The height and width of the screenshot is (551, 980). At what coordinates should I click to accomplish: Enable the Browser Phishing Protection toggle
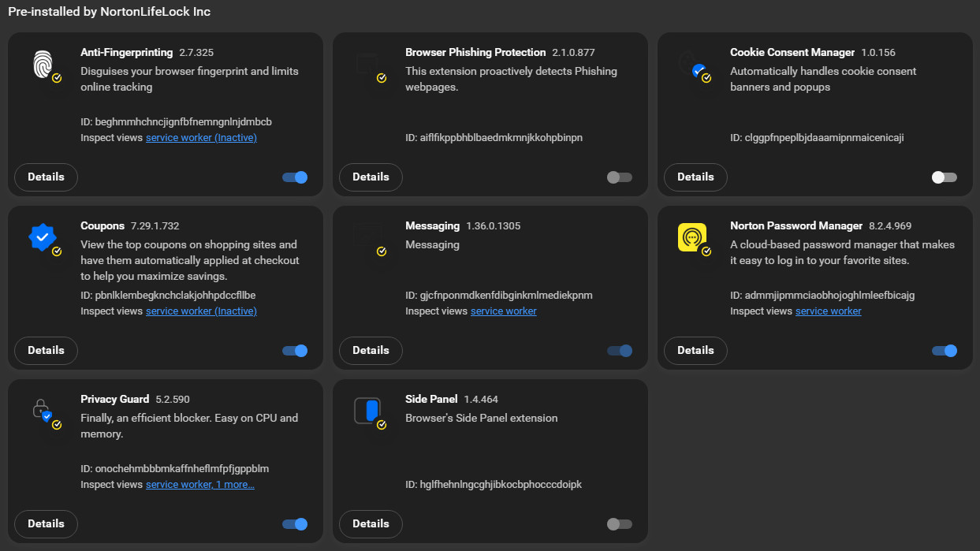[x=620, y=177]
